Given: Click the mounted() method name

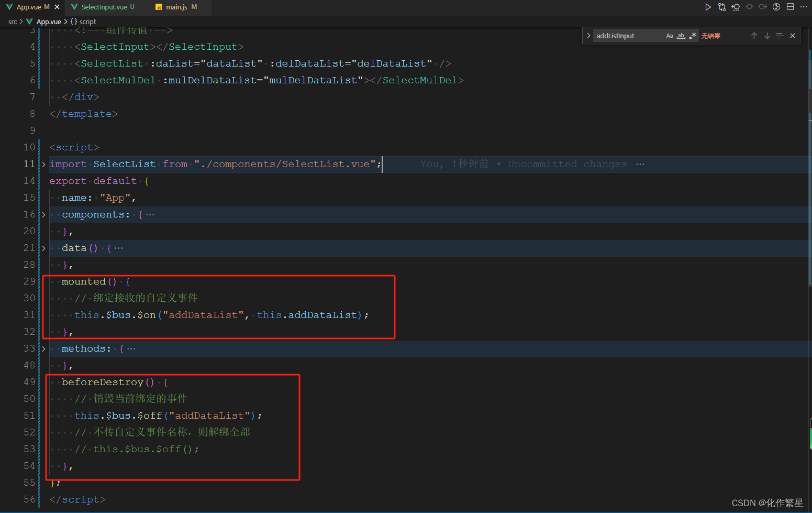Looking at the screenshot, I should (89, 281).
